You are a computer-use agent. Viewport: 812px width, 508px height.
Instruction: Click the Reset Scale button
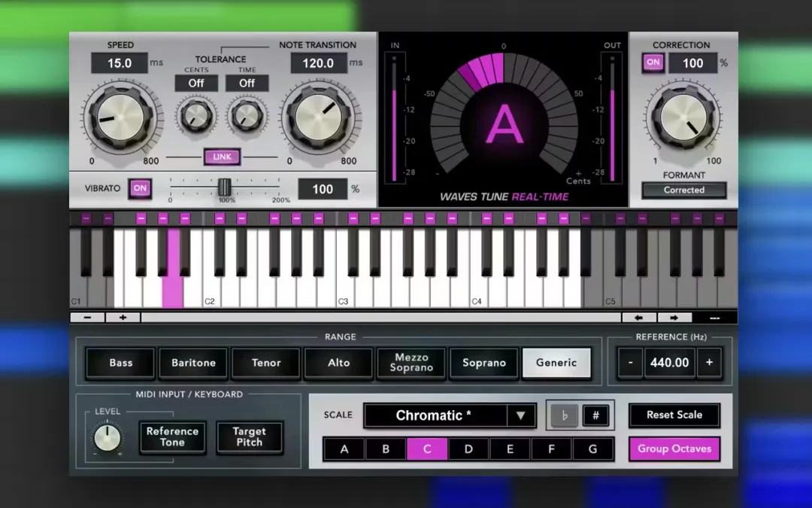(674, 415)
